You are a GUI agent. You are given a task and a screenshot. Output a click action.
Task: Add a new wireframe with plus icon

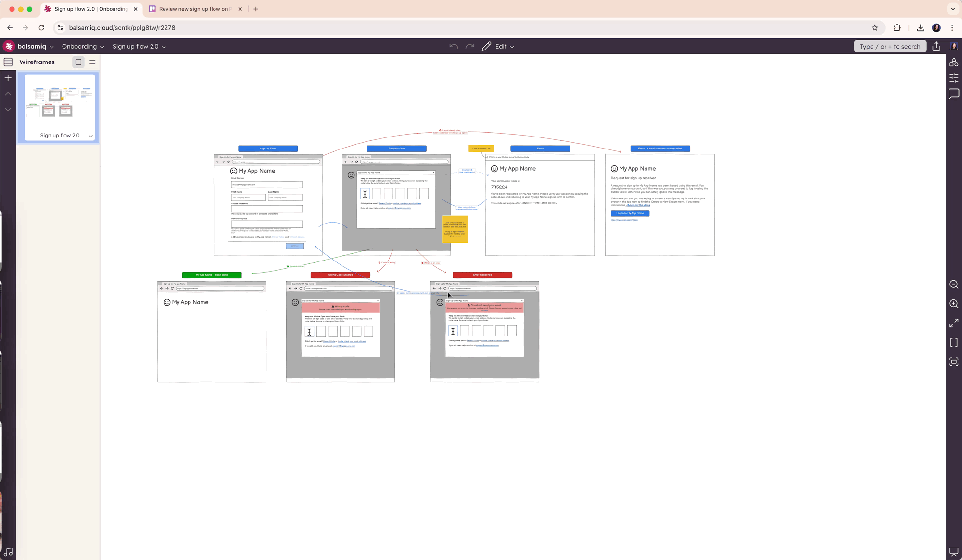click(8, 78)
